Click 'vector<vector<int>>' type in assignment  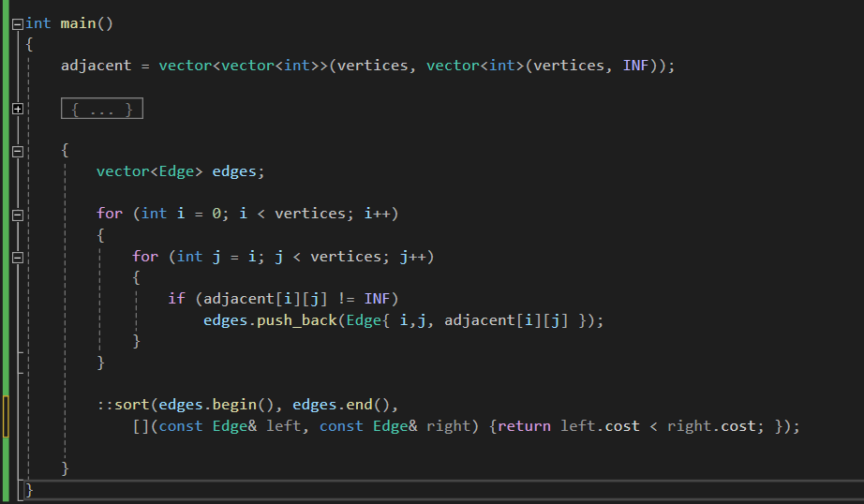[x=243, y=66]
